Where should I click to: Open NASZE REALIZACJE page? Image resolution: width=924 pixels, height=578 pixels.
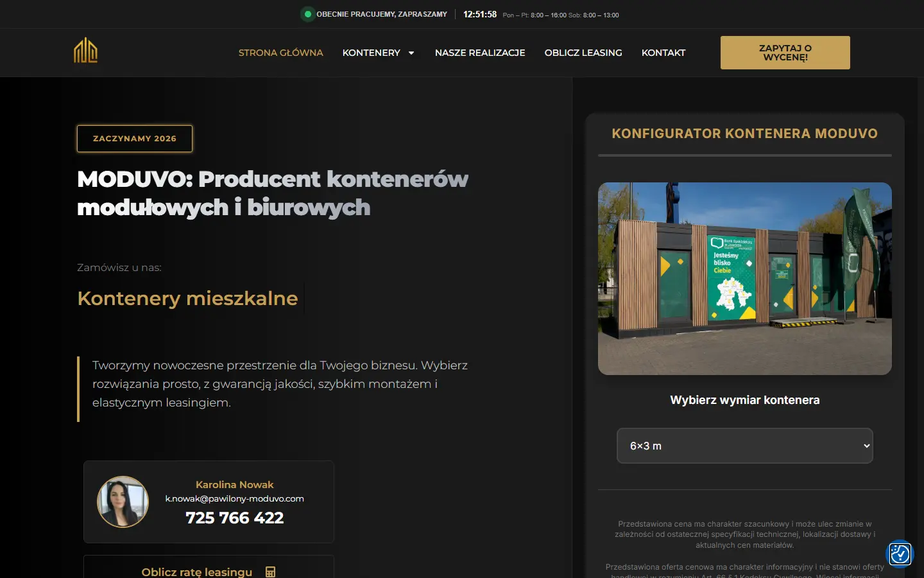click(x=480, y=53)
